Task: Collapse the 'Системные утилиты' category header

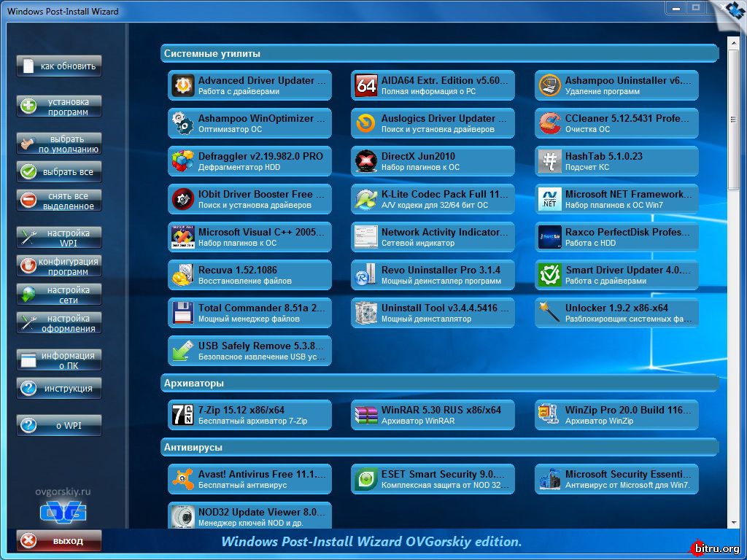Action: 439,53
